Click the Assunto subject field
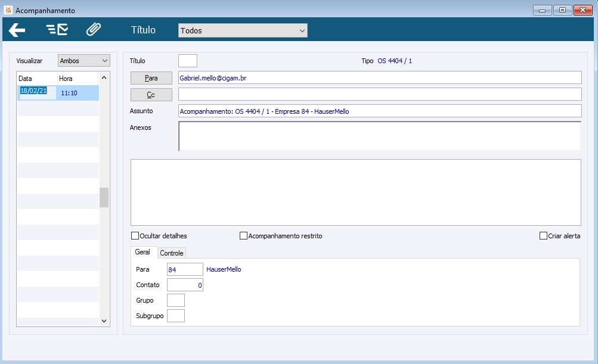Viewport: 598px width, 364px height. pyautogui.click(x=380, y=111)
